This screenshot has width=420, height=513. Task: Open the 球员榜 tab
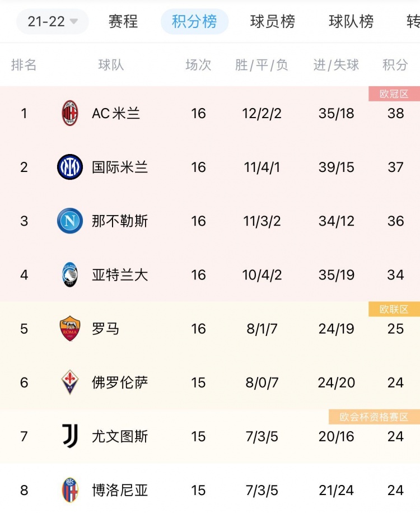[273, 22]
